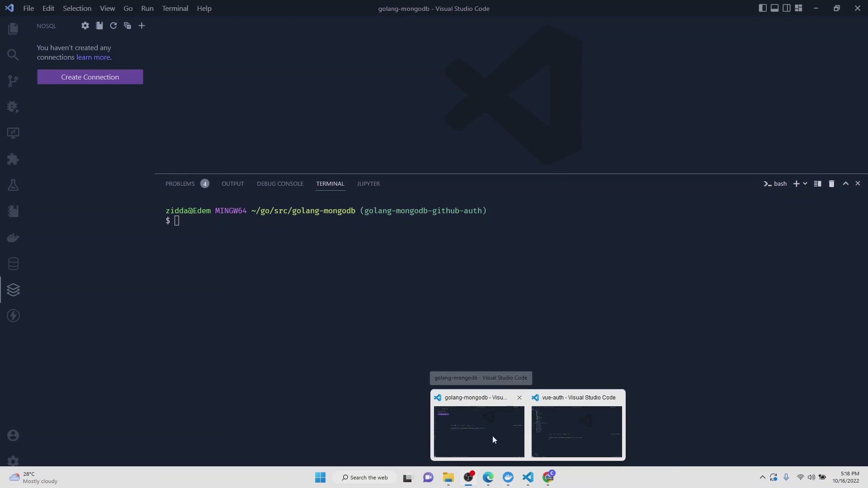Open the Manage gear at sidebar bottom

[13, 460]
